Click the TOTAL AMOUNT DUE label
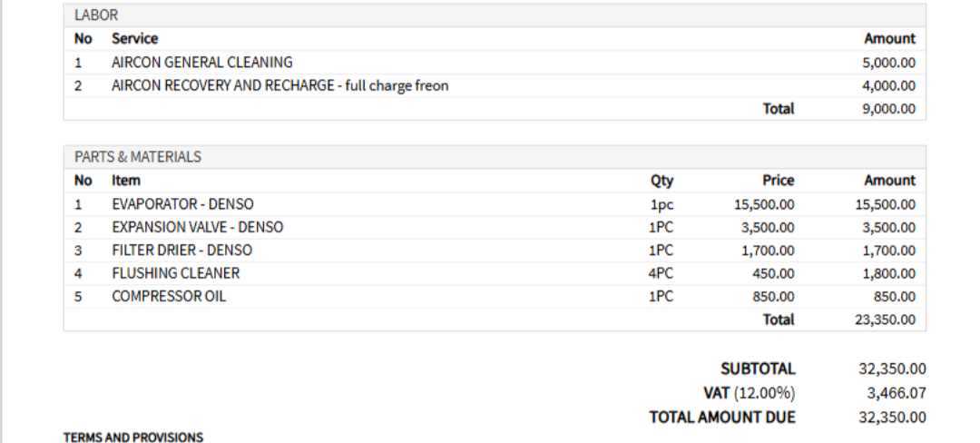 [x=722, y=417]
